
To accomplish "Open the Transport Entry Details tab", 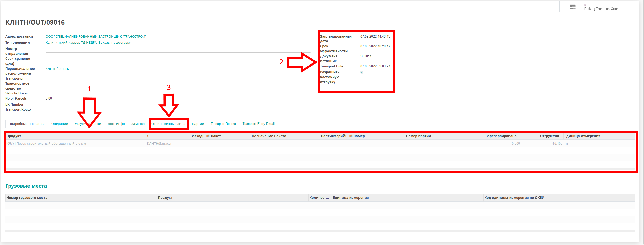I will 259,124.
